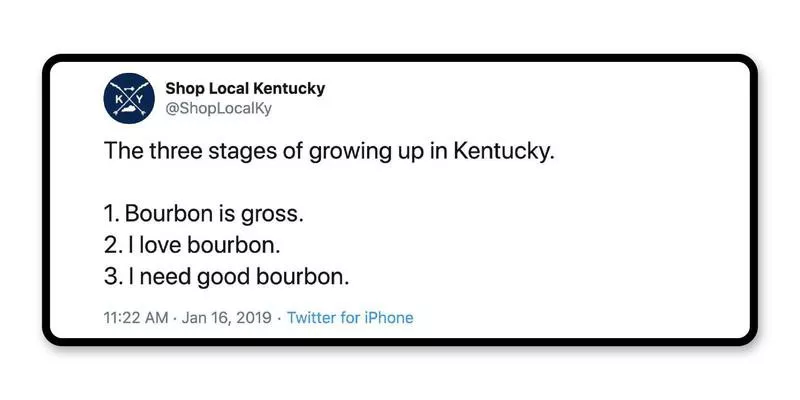800x400 pixels.
Task: Click the word Kentucky in the tweet sentence
Action: pos(503,154)
